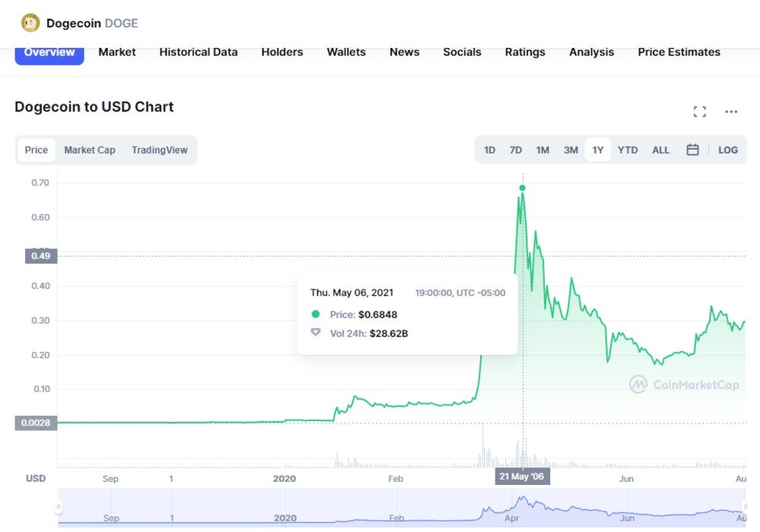The height and width of the screenshot is (532, 760).
Task: Switch to TradingView chart
Action: (x=160, y=150)
